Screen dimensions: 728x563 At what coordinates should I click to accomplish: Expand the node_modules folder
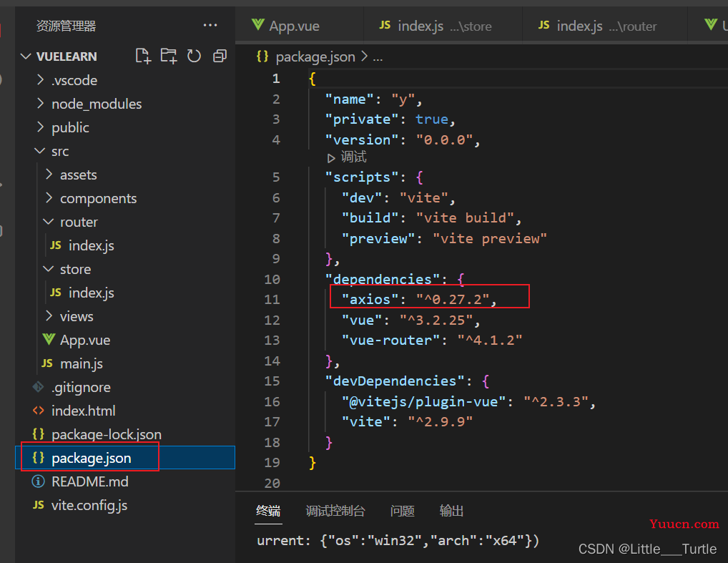tap(40, 104)
